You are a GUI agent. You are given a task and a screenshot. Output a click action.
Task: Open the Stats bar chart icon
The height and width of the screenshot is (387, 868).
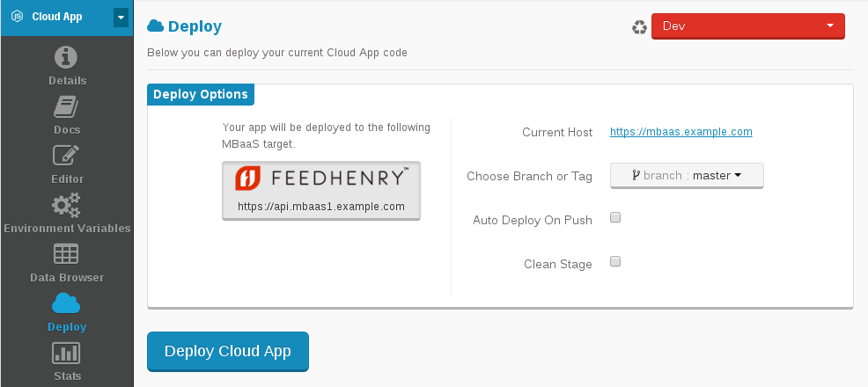(66, 353)
